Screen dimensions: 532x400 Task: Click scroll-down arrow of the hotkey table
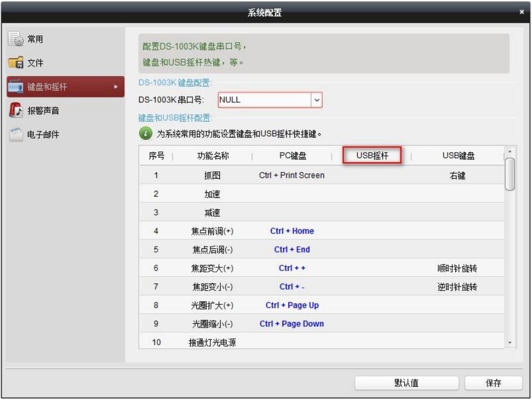[x=509, y=343]
